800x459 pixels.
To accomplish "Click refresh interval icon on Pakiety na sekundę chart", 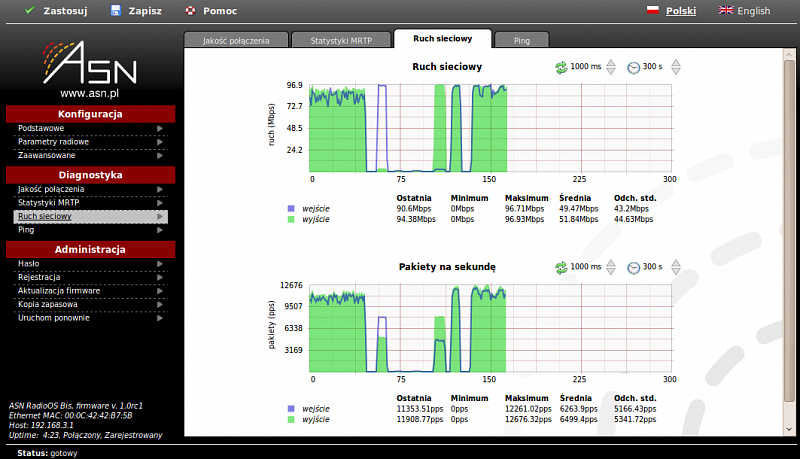I will pos(561,267).
